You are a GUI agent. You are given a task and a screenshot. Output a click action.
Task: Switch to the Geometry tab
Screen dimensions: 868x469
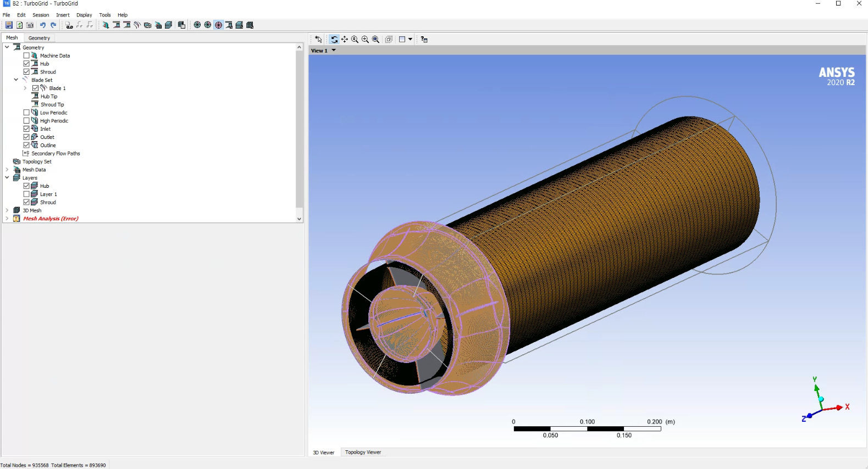[39, 38]
